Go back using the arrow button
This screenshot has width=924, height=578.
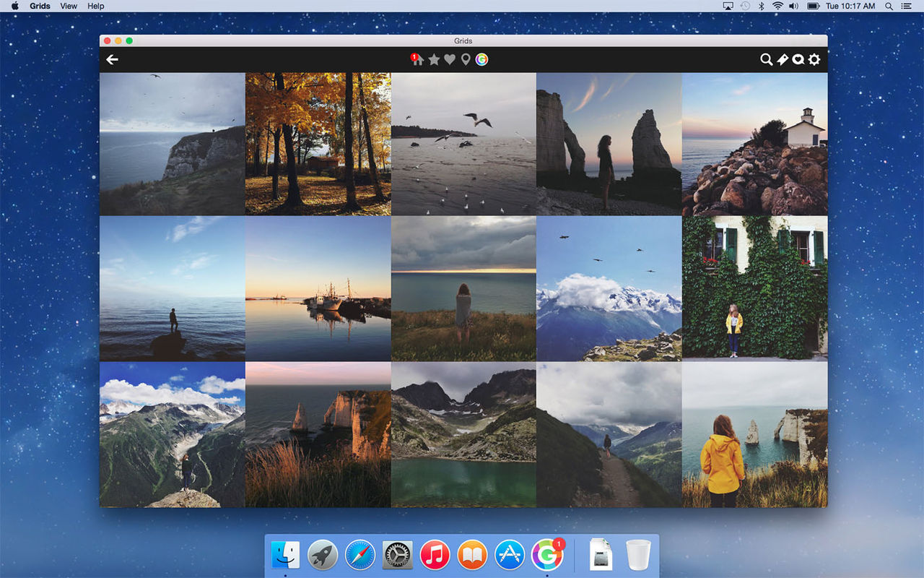coord(112,59)
